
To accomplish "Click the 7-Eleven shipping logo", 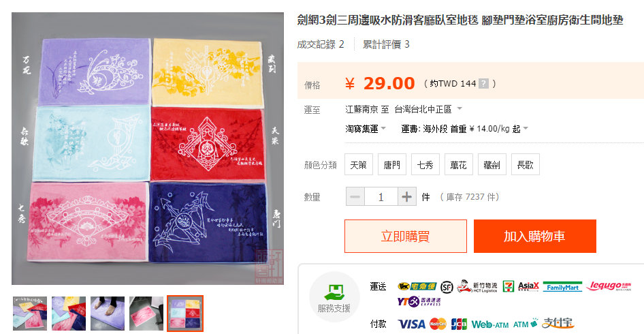I will pos(508,286).
